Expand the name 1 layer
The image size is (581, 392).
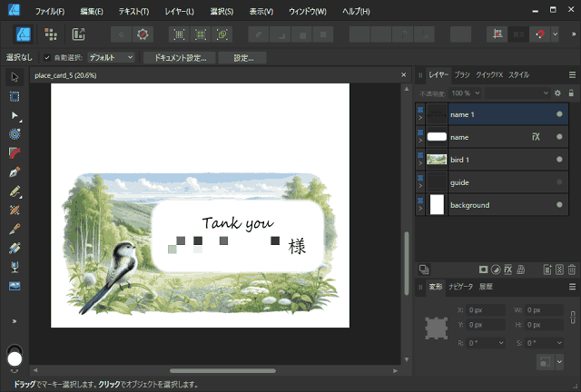coord(420,118)
